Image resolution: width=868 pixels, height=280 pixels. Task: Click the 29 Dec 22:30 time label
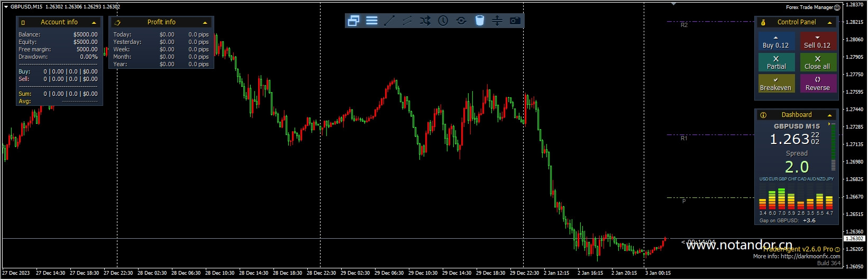[x=524, y=273]
